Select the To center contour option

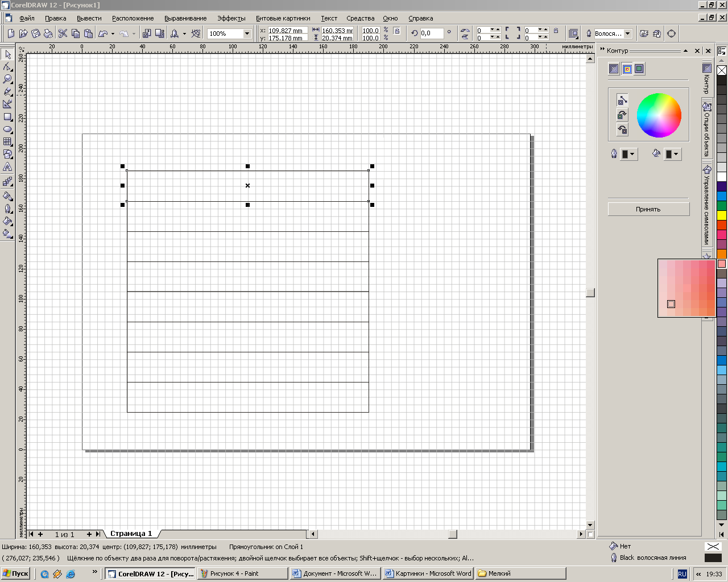(x=614, y=69)
